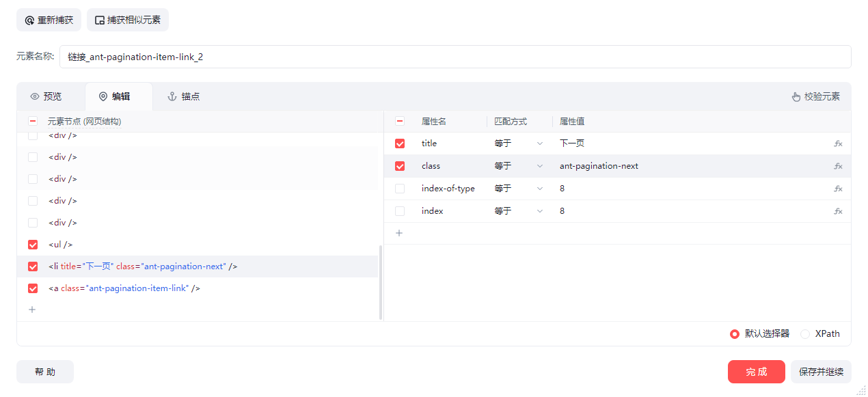Click the window resize grip icon

pos(861,390)
